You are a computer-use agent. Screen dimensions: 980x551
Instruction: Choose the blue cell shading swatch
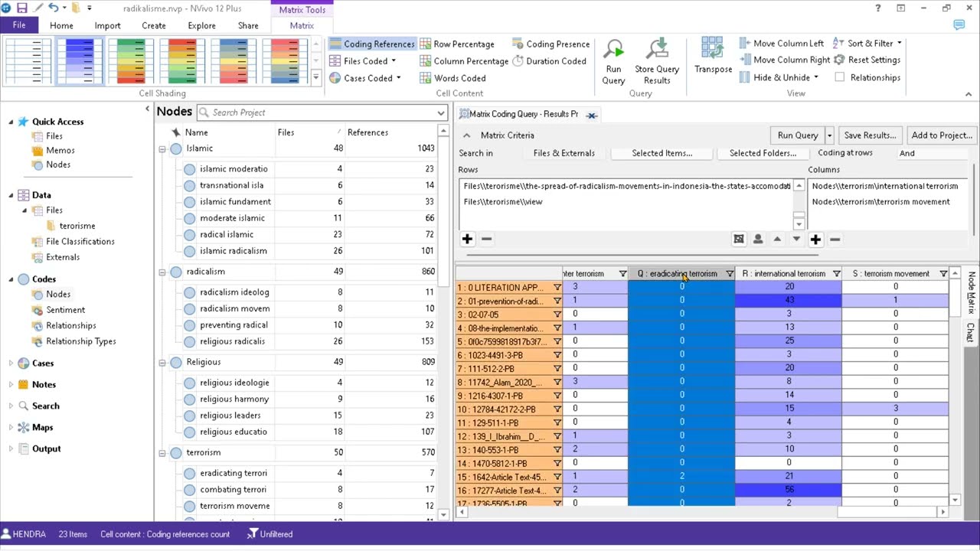(x=80, y=60)
